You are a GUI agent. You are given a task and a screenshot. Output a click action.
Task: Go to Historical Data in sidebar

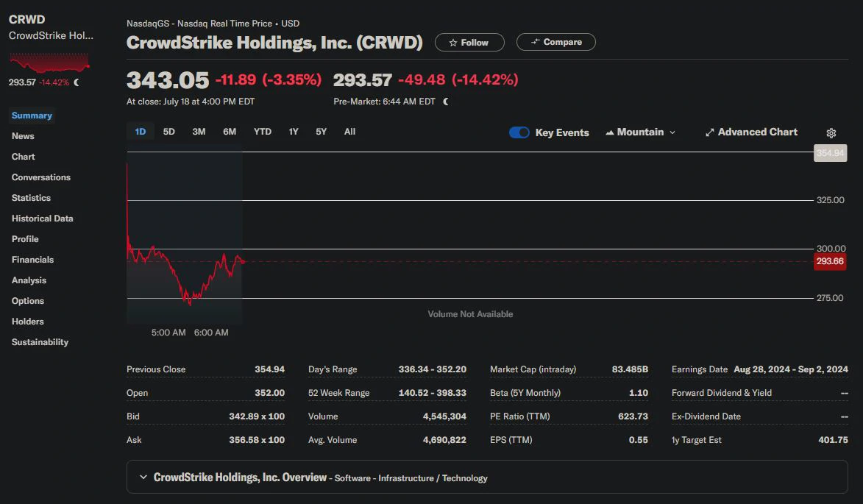pos(42,219)
